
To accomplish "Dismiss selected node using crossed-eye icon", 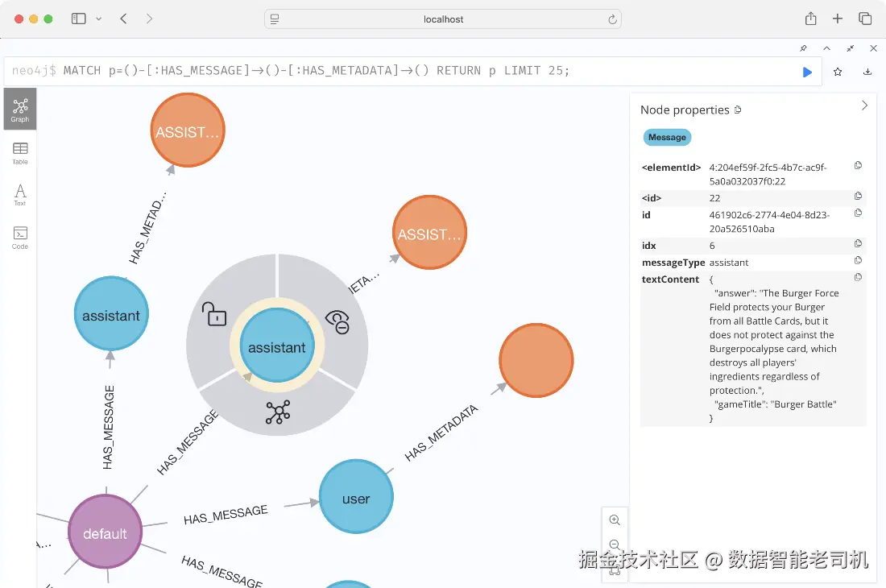I will pos(338,322).
